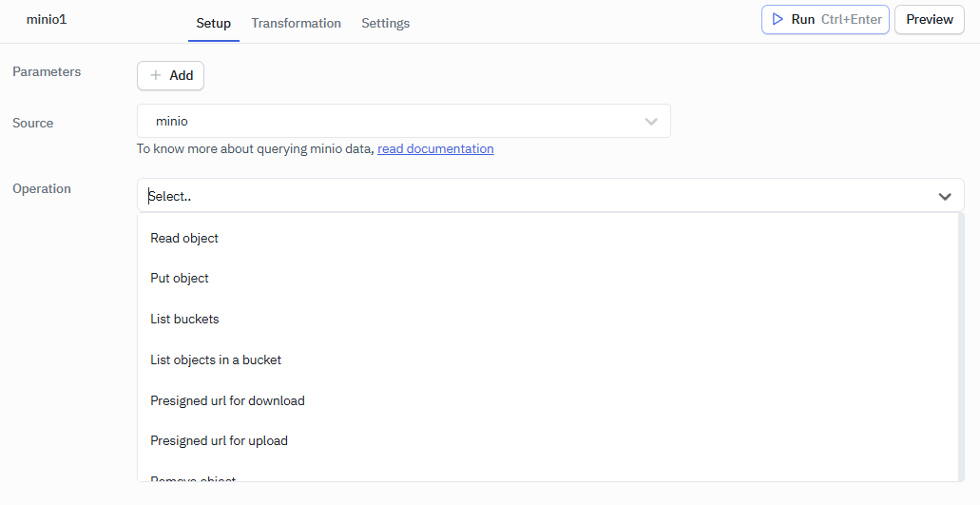Select Presigned url for upload
The height and width of the screenshot is (505, 980).
coord(219,440)
